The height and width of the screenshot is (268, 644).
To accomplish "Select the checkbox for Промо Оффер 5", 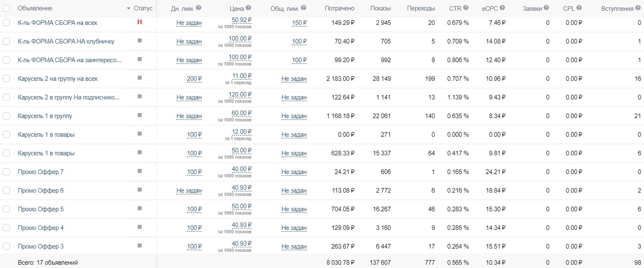I will click(x=6, y=209).
